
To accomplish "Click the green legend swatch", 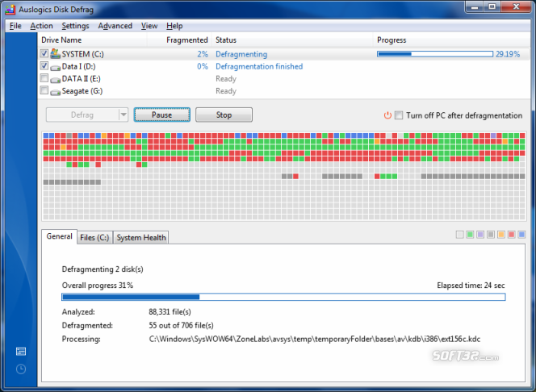I will pos(470,235).
